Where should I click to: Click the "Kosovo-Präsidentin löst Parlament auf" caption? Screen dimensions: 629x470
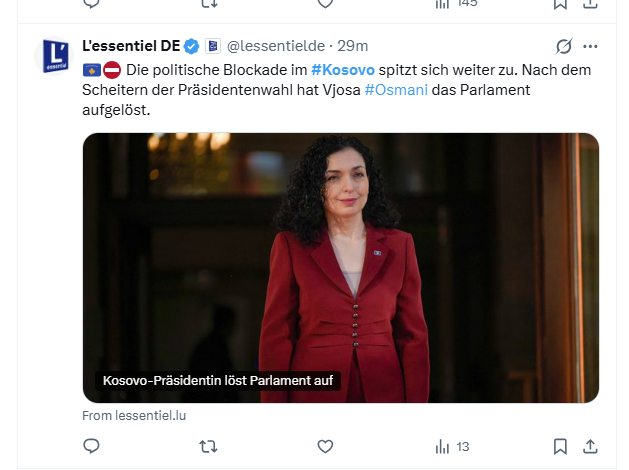click(x=219, y=381)
